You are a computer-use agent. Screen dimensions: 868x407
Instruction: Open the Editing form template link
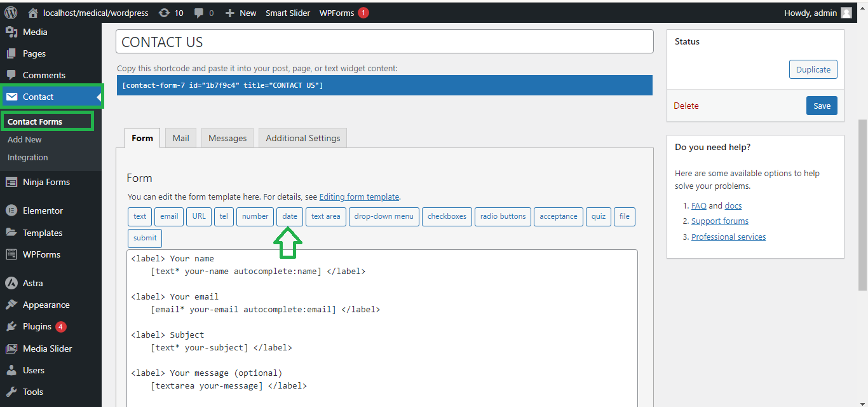tap(359, 197)
